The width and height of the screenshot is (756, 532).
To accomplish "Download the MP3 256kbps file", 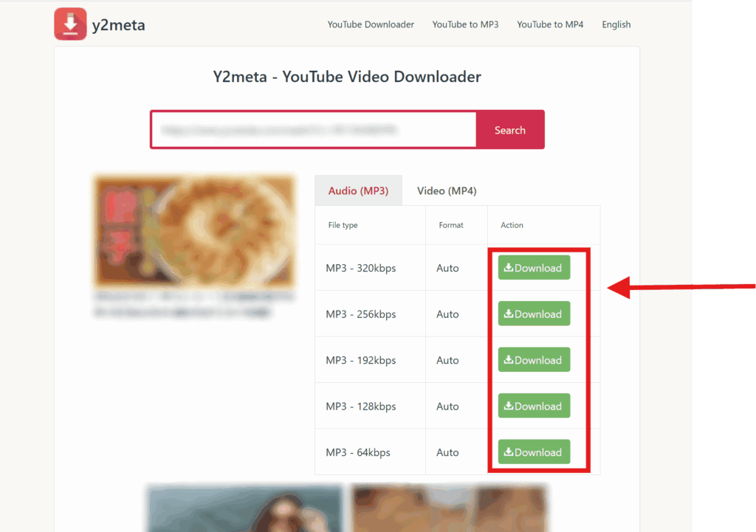I will [x=534, y=314].
